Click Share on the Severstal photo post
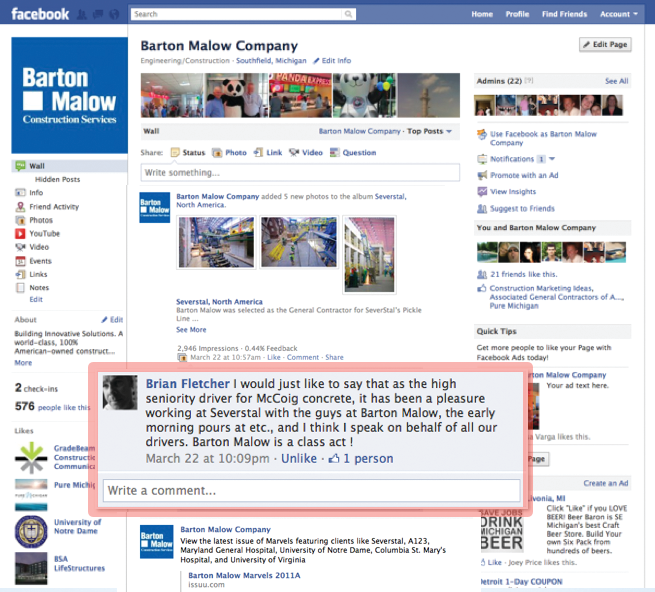 [x=334, y=357]
